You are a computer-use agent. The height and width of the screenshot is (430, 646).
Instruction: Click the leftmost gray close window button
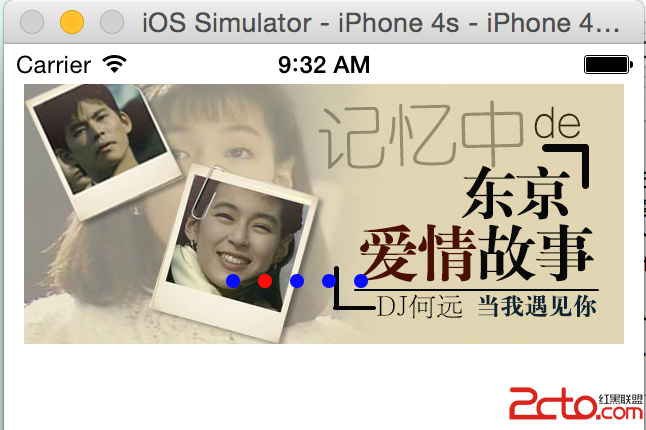(x=32, y=22)
